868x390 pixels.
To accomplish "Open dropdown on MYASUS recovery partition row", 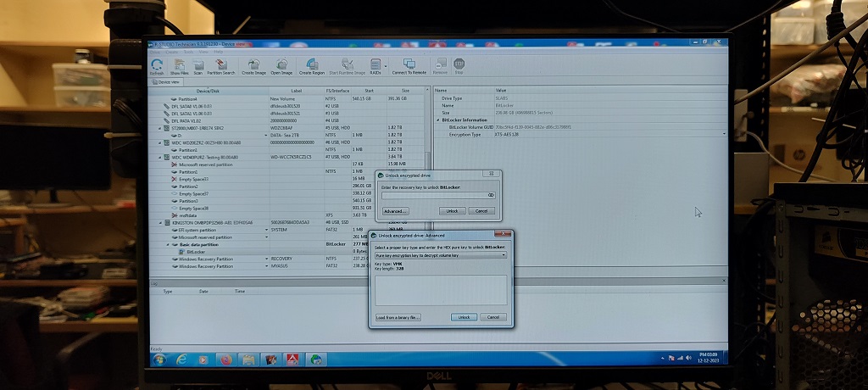I will pos(266,266).
